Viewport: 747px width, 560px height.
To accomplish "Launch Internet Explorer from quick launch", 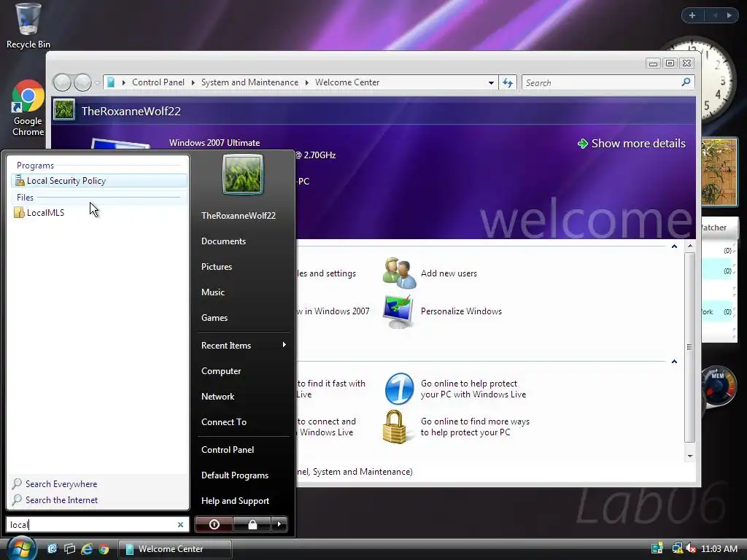I will (x=87, y=548).
